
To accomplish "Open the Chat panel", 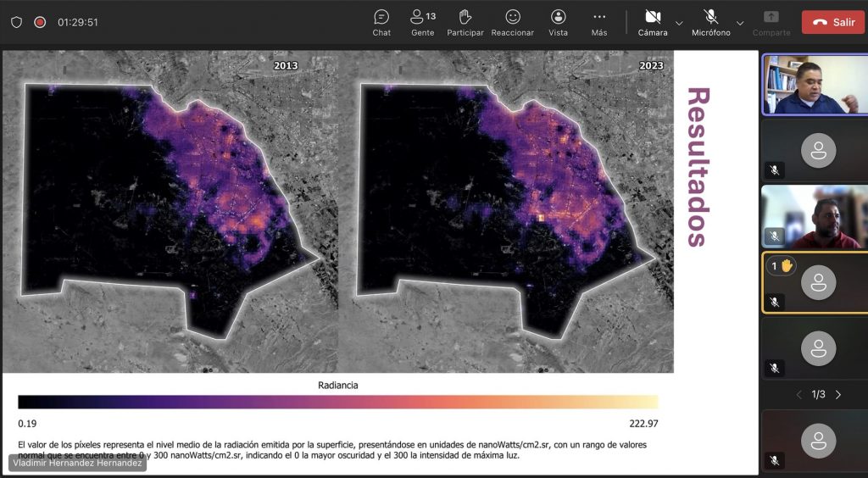I will [381, 22].
